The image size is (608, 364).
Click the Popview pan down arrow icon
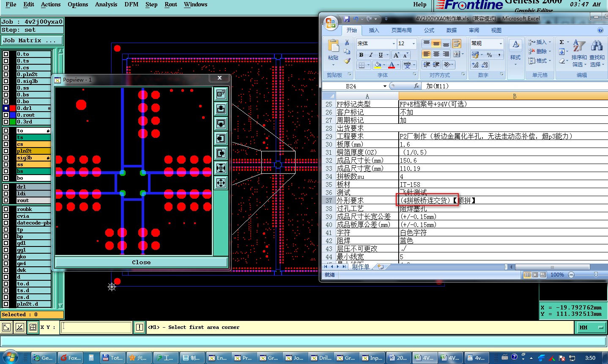221,123
